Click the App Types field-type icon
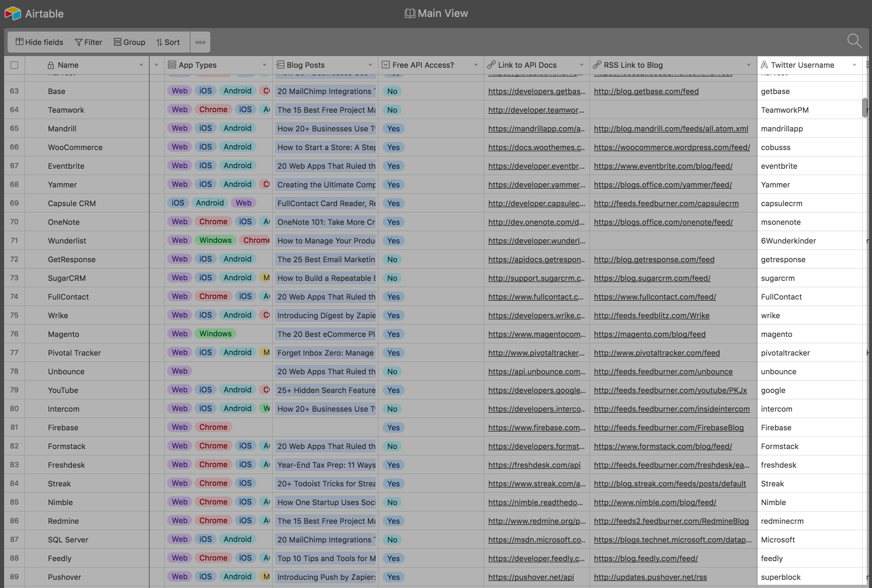 [x=172, y=65]
